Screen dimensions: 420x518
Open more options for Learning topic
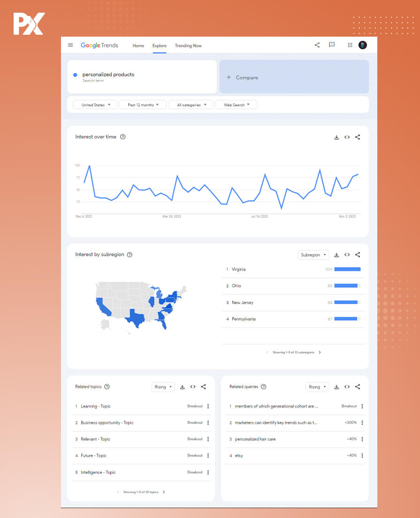(208, 406)
